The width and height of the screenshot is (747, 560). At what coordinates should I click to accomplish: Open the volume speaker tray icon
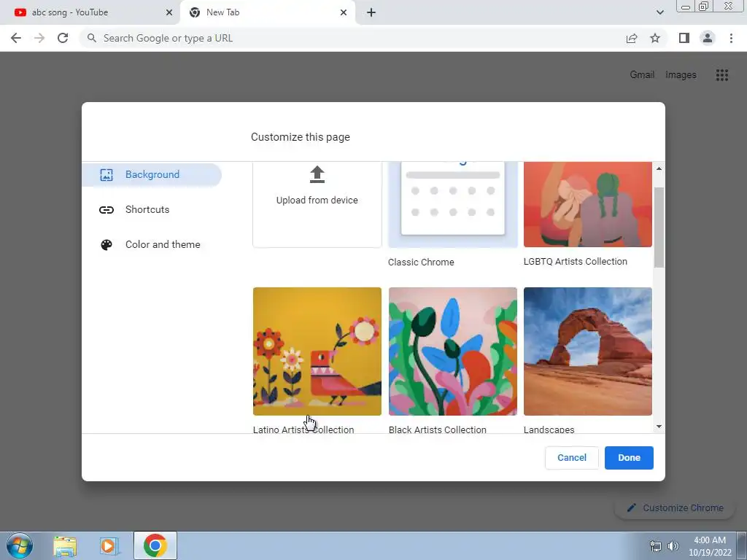(673, 546)
